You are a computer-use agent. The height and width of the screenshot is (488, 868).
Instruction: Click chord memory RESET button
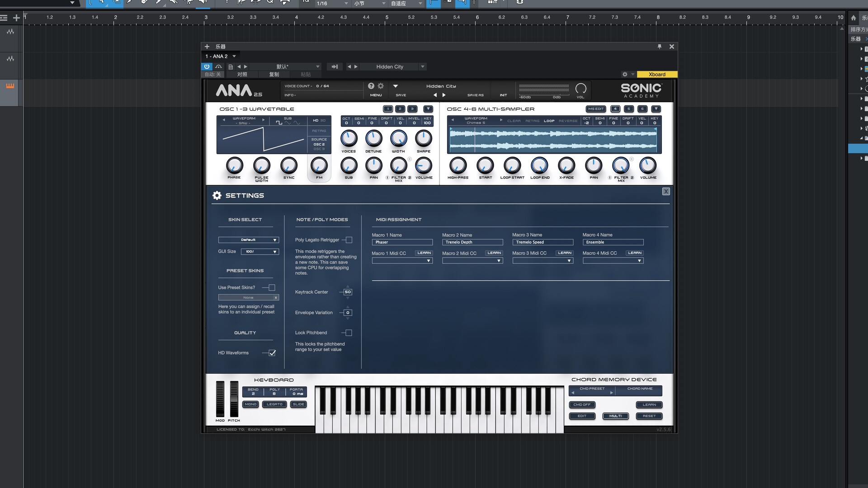click(x=649, y=416)
